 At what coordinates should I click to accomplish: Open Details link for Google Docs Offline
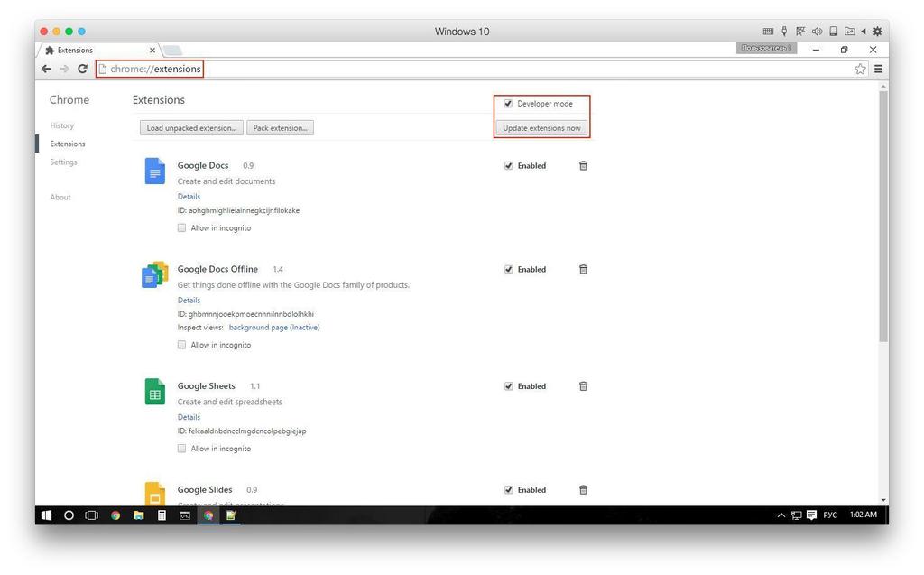tap(189, 301)
